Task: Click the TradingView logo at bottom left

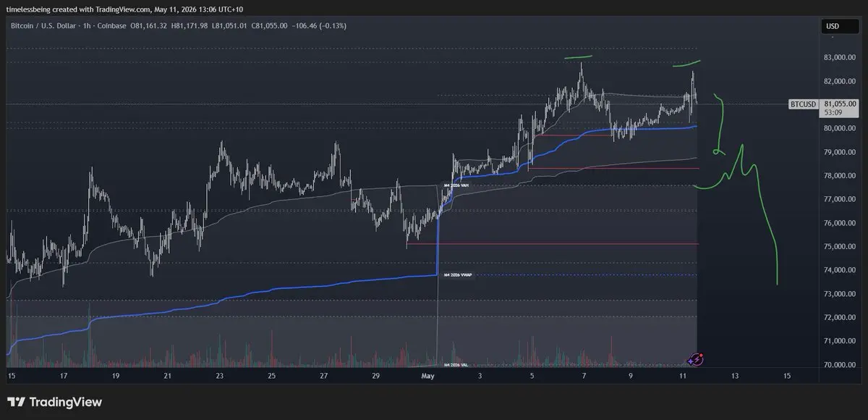Action: point(54,402)
